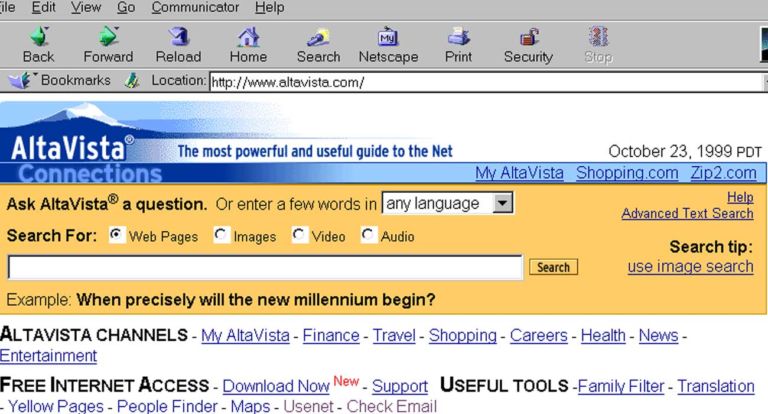Click the AltaVista query input field
The width and height of the screenshot is (768, 414).
point(265,268)
